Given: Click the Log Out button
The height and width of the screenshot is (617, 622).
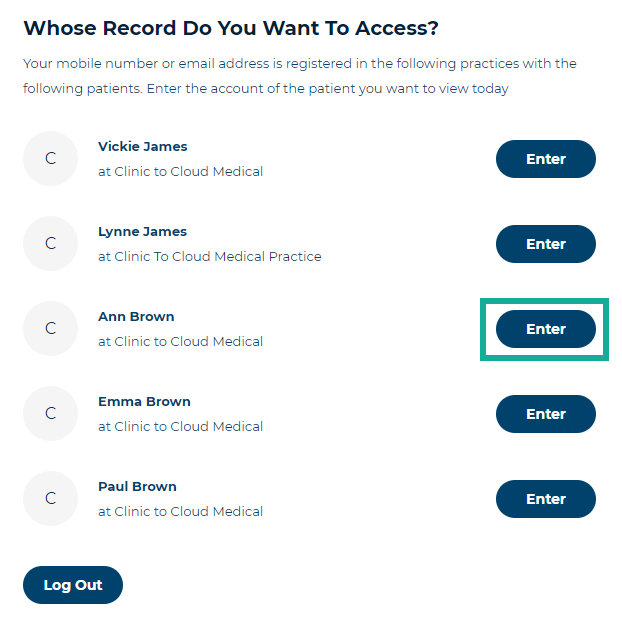Looking at the screenshot, I should (x=73, y=585).
